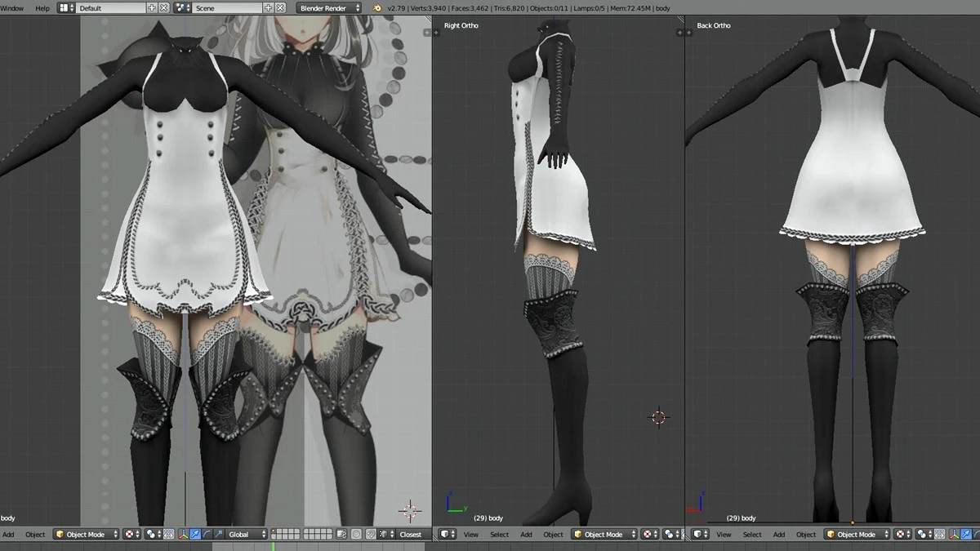This screenshot has height=551, width=980.
Task: Click the Right Ortho view label
Action: (461, 25)
